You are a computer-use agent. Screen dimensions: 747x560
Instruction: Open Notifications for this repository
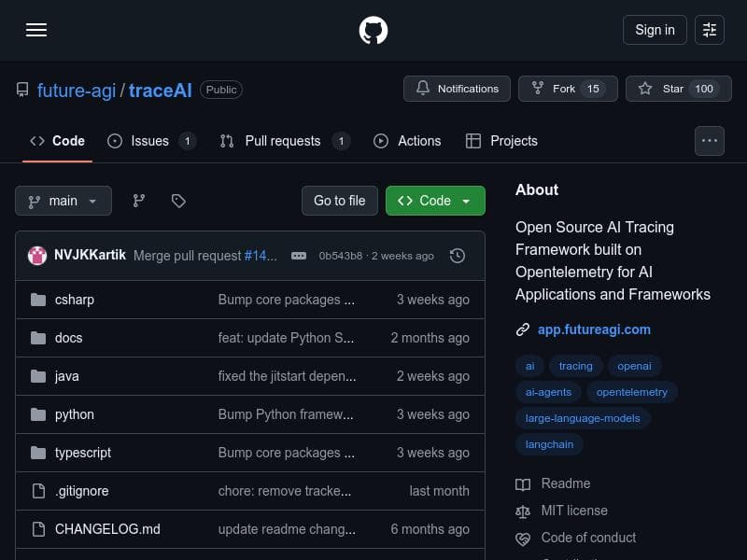point(458,89)
